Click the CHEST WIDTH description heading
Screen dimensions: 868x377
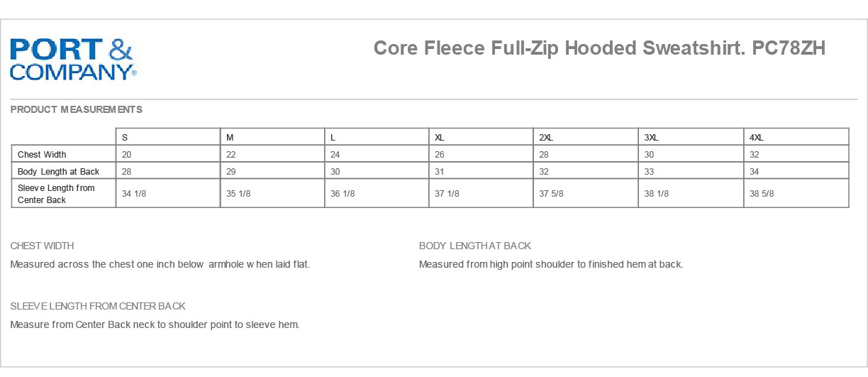coord(42,246)
